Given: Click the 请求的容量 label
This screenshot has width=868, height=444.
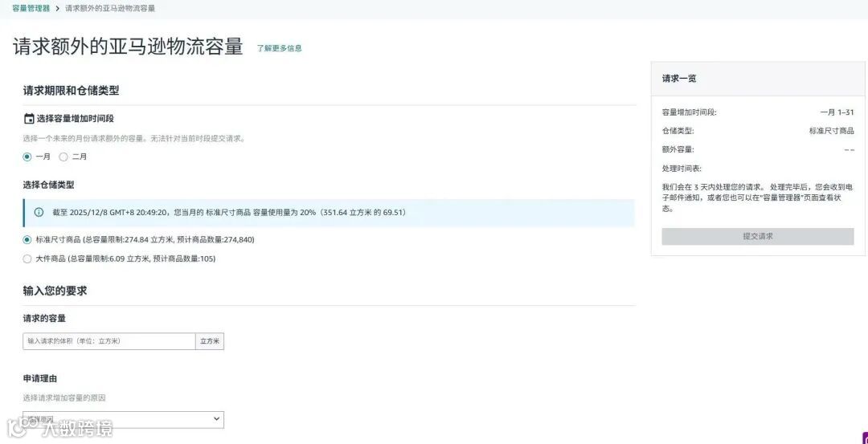Looking at the screenshot, I should click(x=44, y=319).
